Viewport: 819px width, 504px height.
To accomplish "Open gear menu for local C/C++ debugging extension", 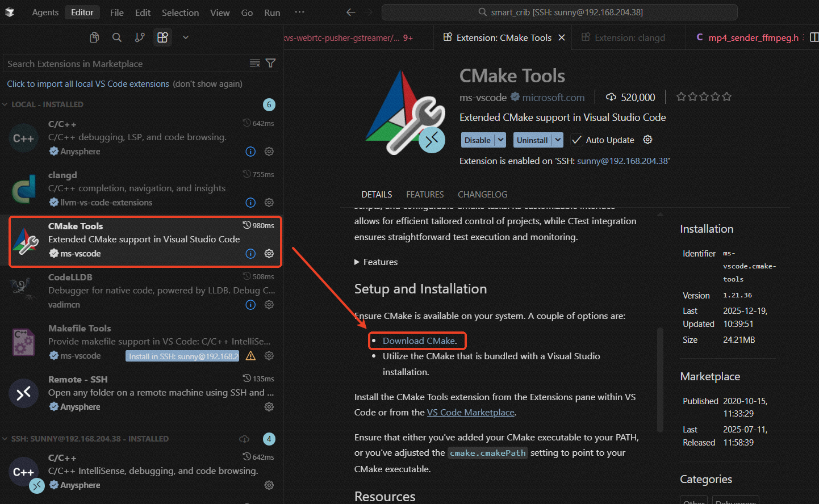I will click(x=269, y=152).
